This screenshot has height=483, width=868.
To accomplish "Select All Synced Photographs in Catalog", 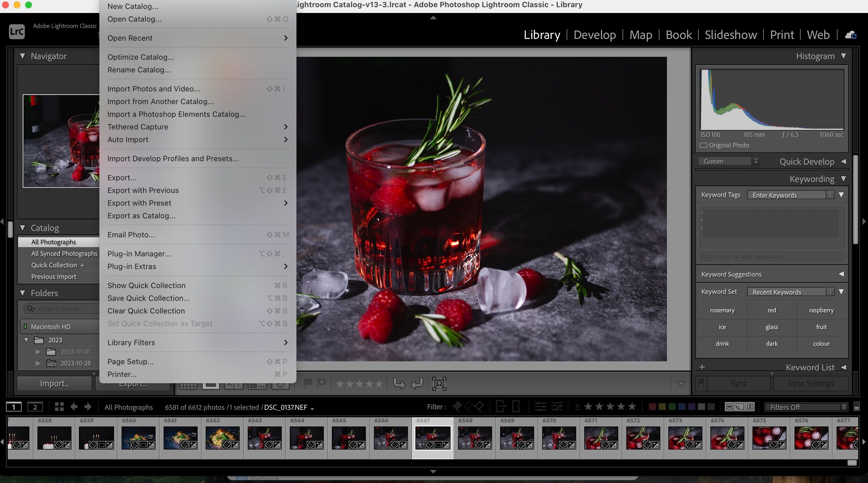I will (64, 253).
